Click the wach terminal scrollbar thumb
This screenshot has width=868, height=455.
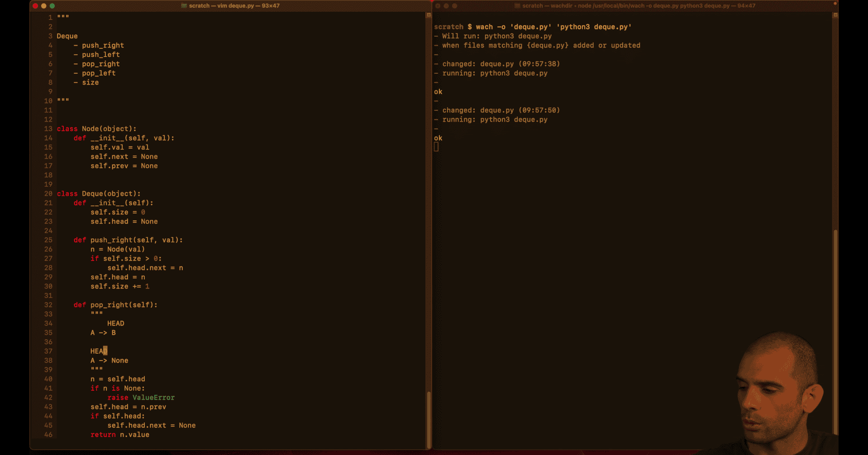click(x=835, y=330)
